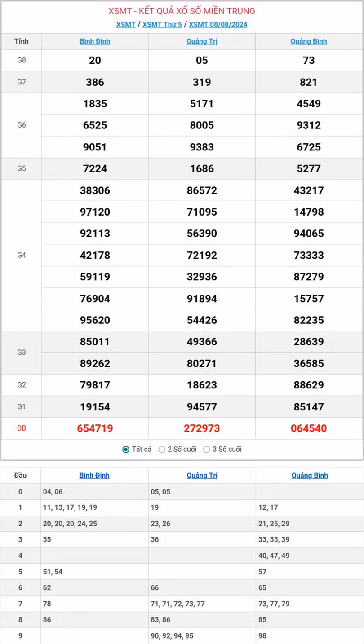Open the XSMT 08/08/2024 date link
Image resolution: width=364 pixels, height=644 pixels.
pos(218,25)
